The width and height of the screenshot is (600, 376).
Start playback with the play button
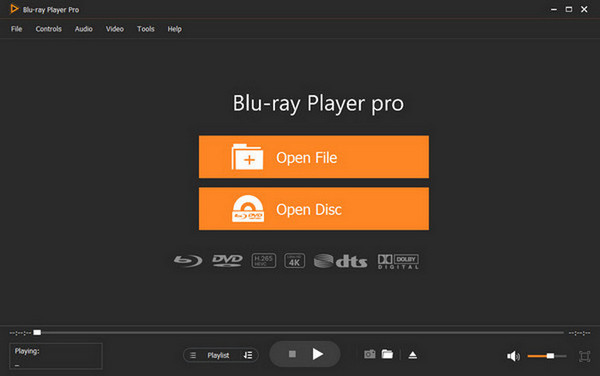(x=318, y=354)
